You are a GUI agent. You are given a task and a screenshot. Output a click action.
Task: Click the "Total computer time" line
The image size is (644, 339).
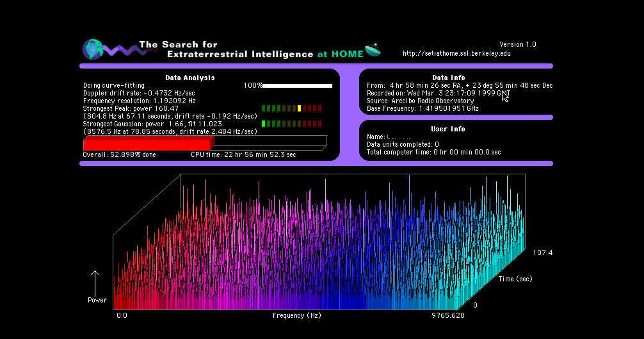coord(434,152)
